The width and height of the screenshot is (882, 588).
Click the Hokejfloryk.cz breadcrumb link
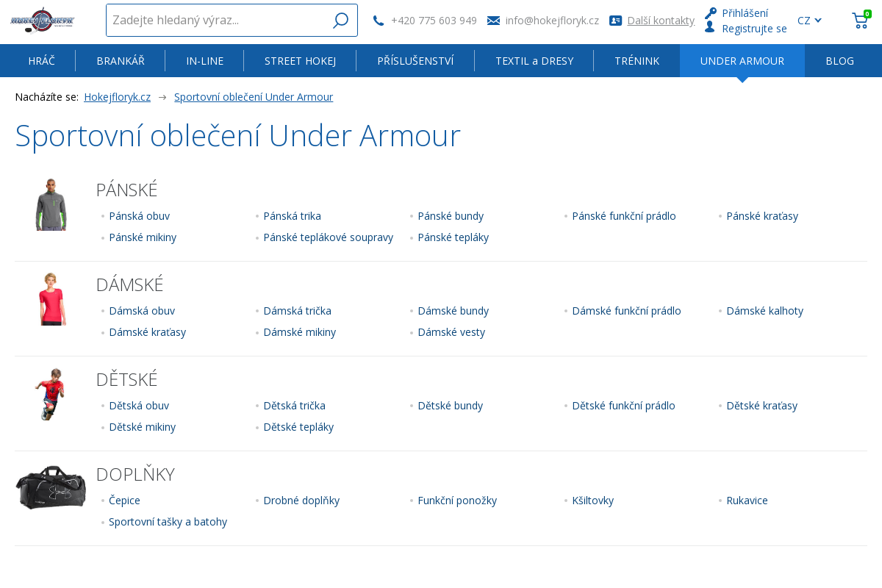pyautogui.click(x=117, y=96)
